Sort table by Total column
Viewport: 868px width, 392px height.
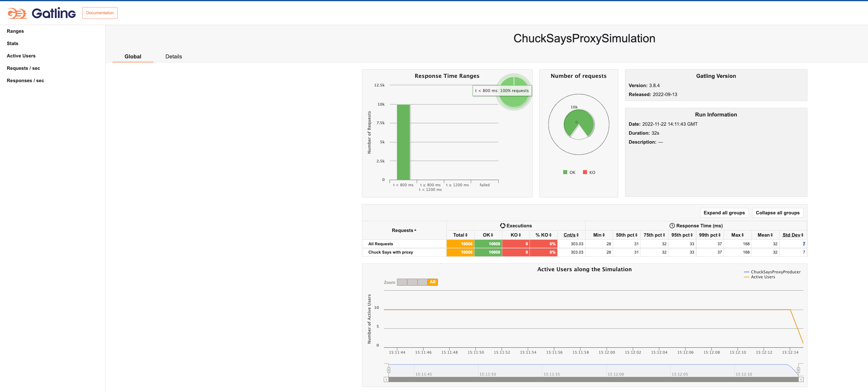tap(460, 235)
